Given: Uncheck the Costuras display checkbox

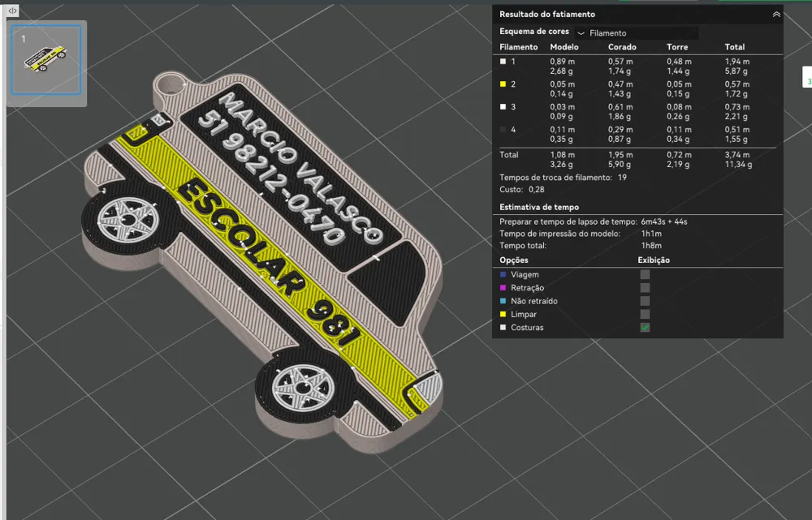Looking at the screenshot, I should (645, 328).
